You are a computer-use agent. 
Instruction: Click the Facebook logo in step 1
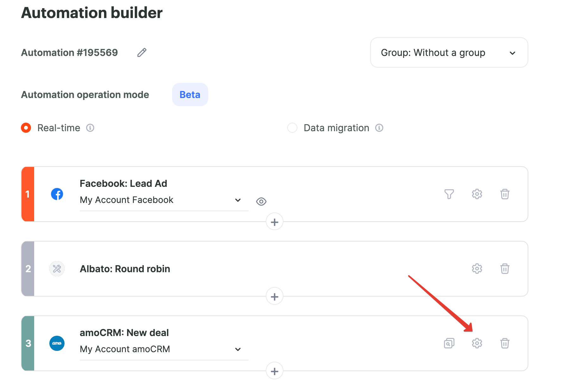(57, 194)
